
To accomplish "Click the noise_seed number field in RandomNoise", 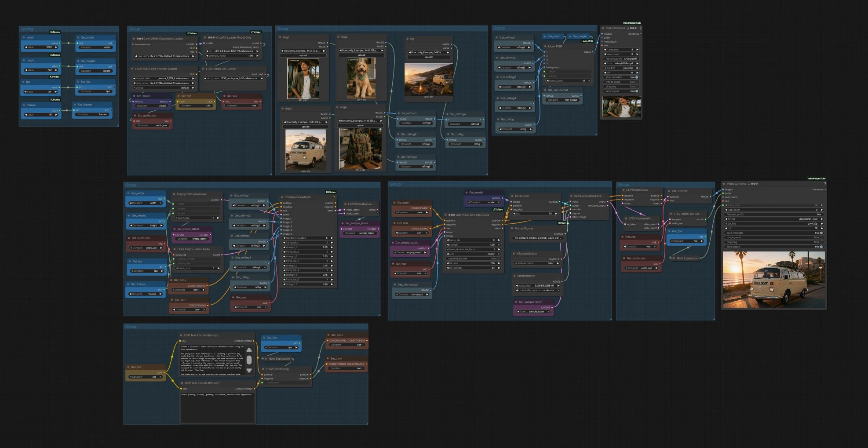I will (x=538, y=286).
